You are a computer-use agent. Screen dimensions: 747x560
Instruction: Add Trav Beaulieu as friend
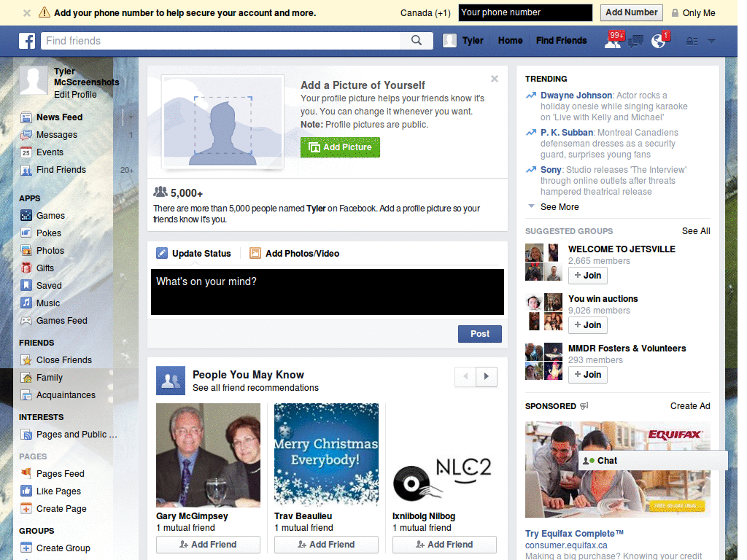pos(326,544)
